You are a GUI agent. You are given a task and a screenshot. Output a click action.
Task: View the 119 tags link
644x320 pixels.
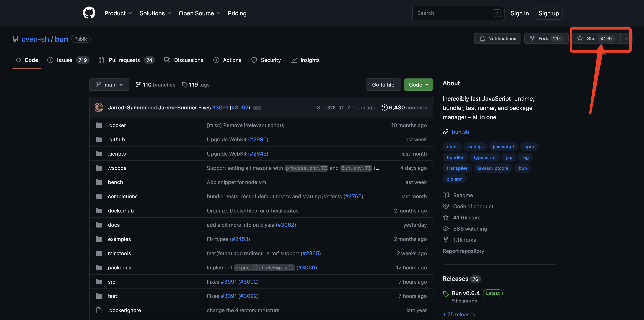196,85
